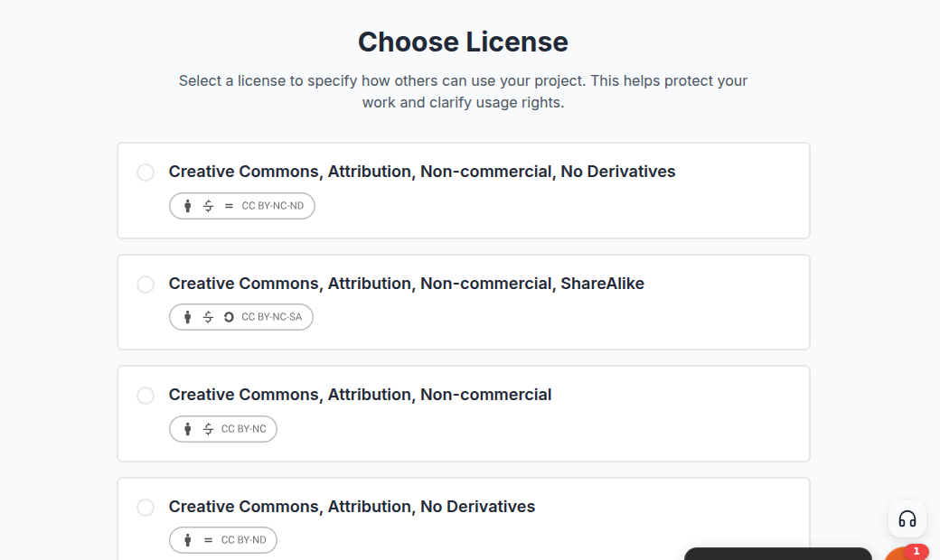Click the no-derivatives equals icon in CC BY-NC-ND badge
Viewport: 940px width, 560px height.
click(x=229, y=206)
